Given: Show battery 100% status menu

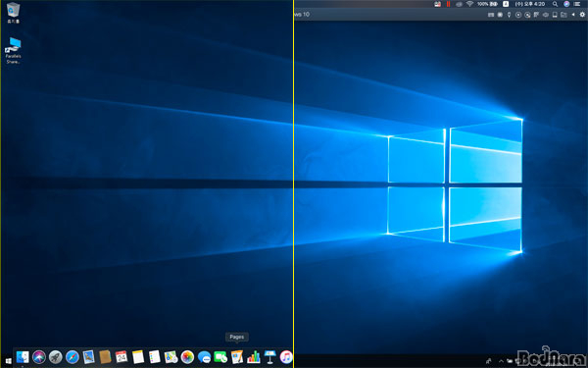Looking at the screenshot, I should (x=487, y=4).
